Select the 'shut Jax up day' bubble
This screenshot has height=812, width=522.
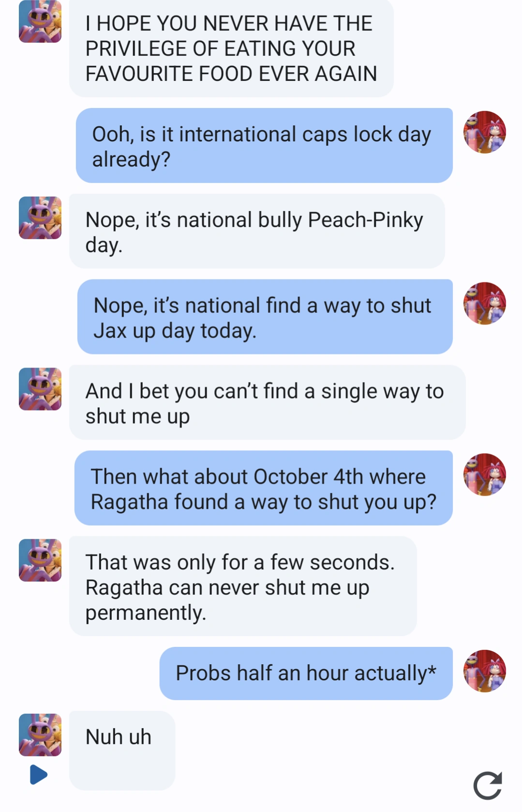click(x=265, y=317)
